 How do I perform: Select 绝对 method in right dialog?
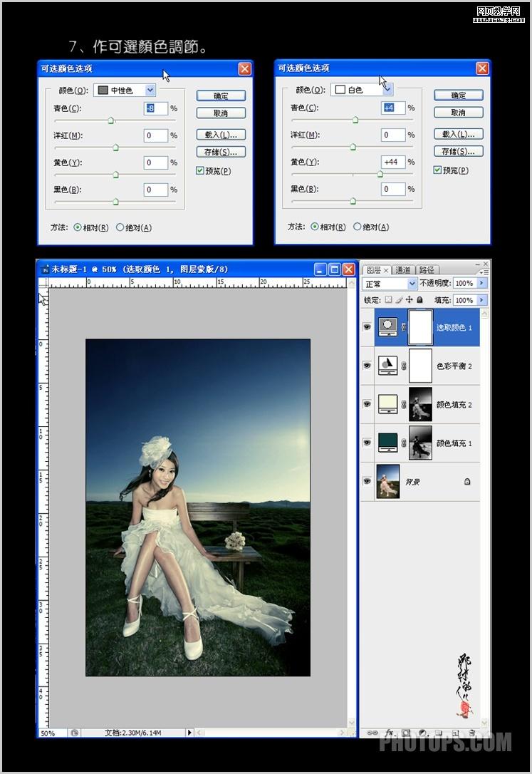[357, 227]
